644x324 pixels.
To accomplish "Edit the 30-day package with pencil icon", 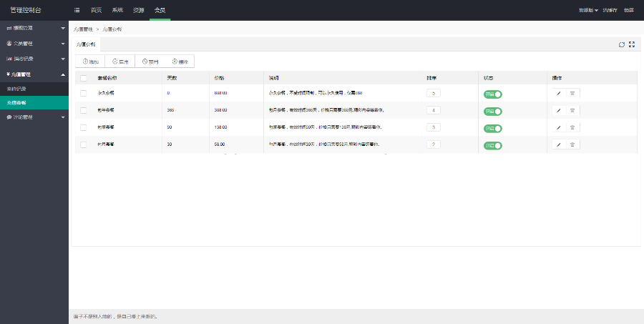I will 559,144.
